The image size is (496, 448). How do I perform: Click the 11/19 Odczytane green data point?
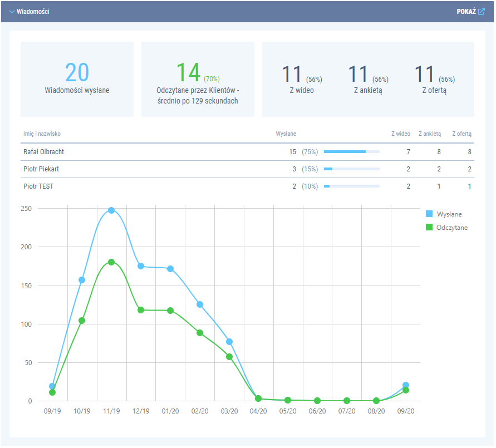point(111,262)
